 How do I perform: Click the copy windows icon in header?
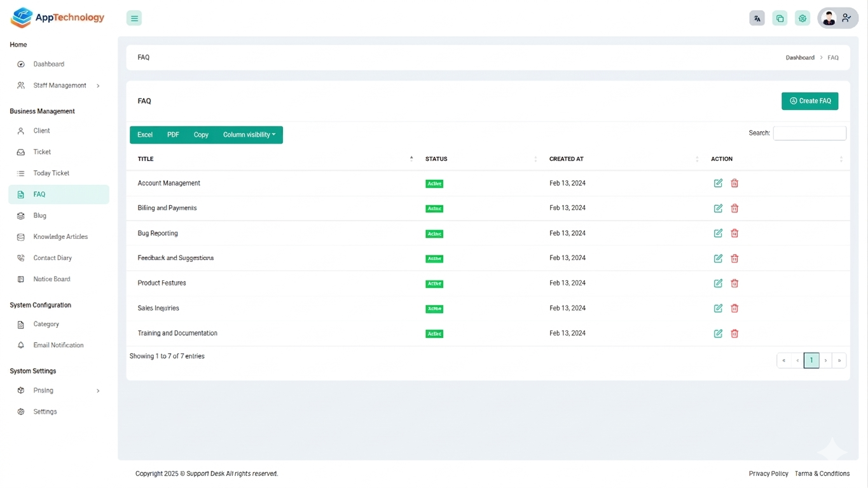pyautogui.click(x=780, y=18)
